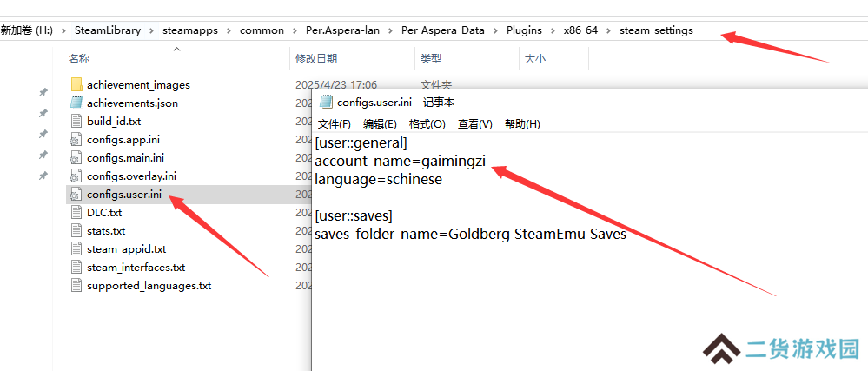Click the saves_folder_name line in Notepad
Screen dimensions: 868x371
[x=471, y=235]
